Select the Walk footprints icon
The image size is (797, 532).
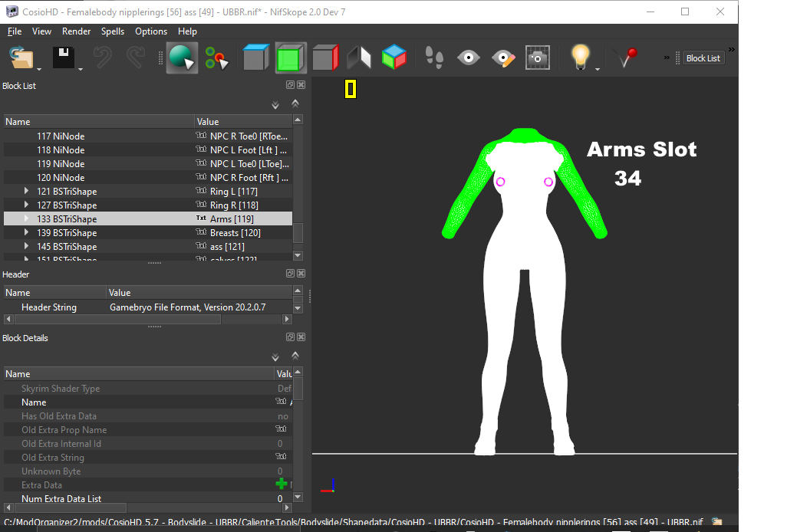pyautogui.click(x=434, y=57)
